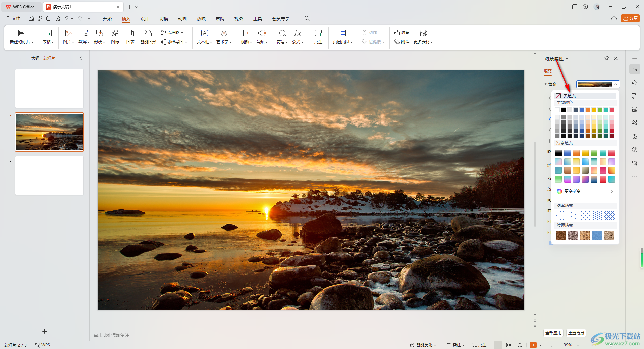Open the 形状 shapes tool

point(100,33)
